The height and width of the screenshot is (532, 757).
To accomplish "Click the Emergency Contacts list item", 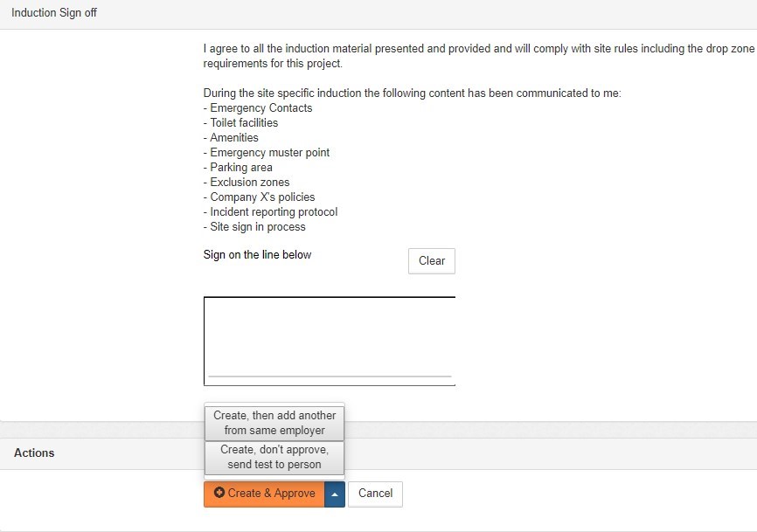I will [260, 108].
